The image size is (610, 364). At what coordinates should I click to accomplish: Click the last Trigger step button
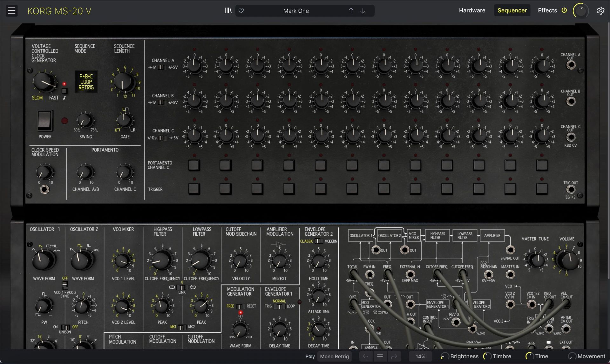tap(542, 189)
